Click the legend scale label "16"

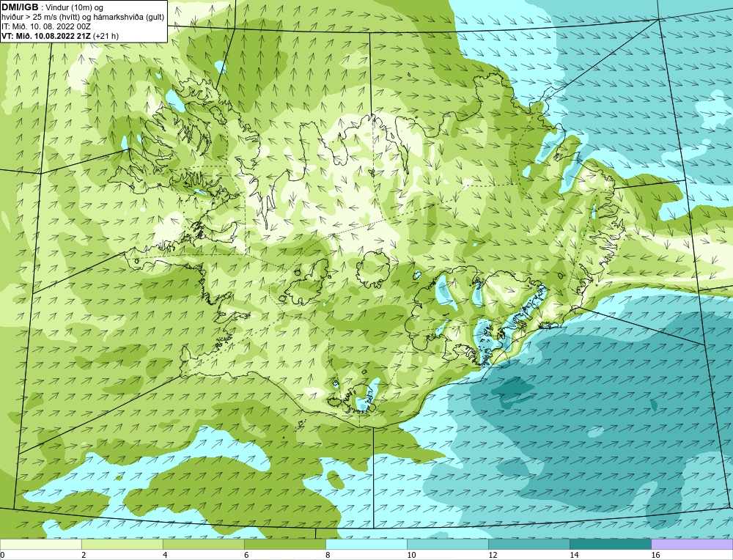655,555
